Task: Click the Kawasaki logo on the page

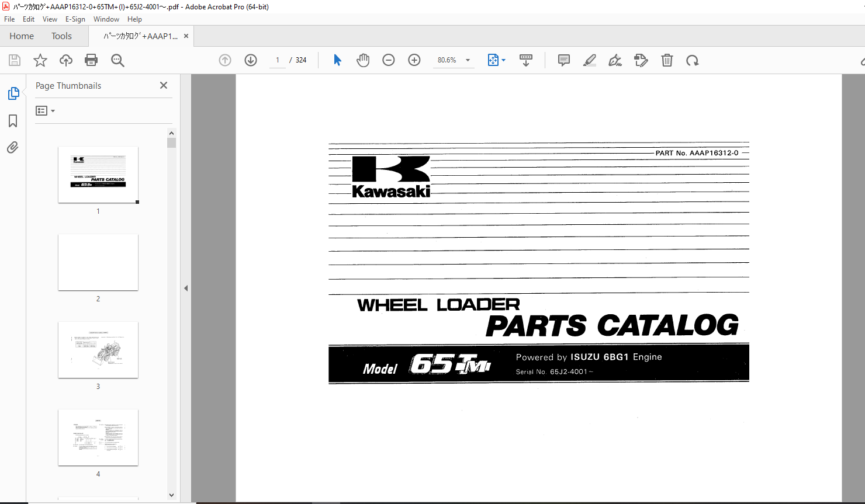Action: click(391, 177)
